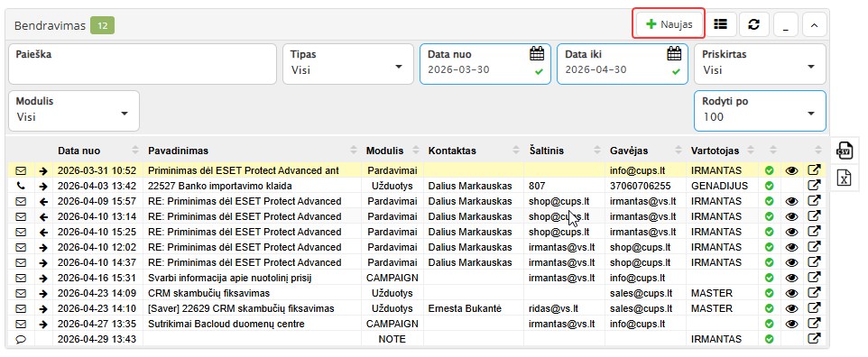This screenshot has height=357, width=868.
Task: Export the table to CSV
Action: pos(844,150)
